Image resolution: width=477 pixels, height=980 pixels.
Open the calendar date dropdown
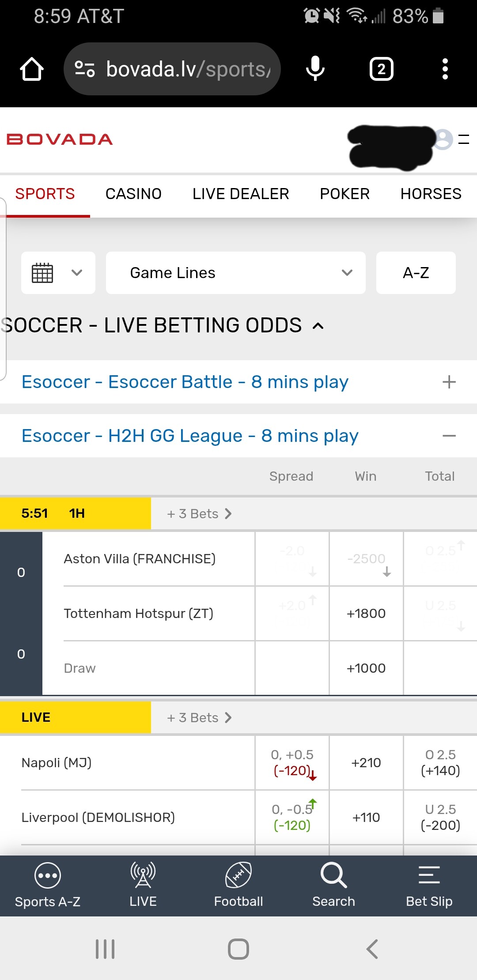coord(58,273)
